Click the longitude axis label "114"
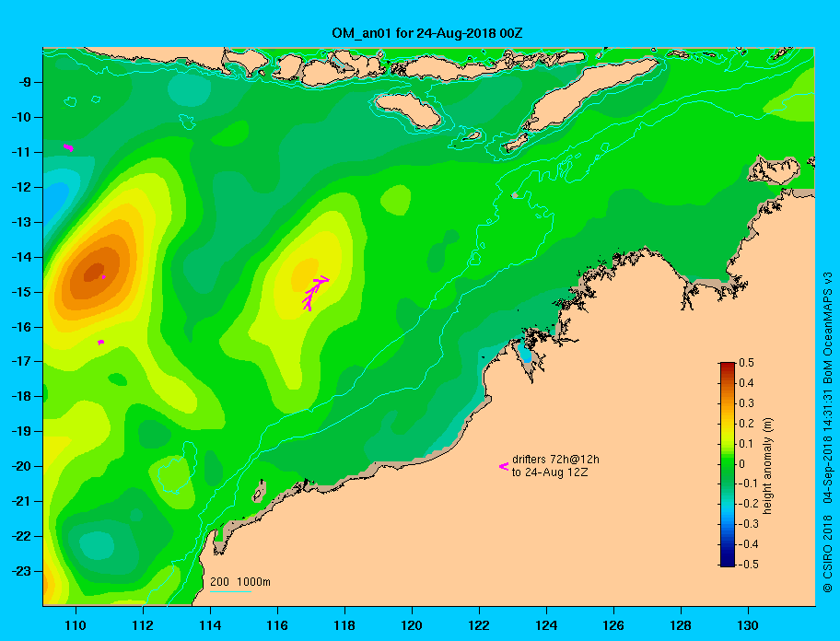 [x=211, y=625]
